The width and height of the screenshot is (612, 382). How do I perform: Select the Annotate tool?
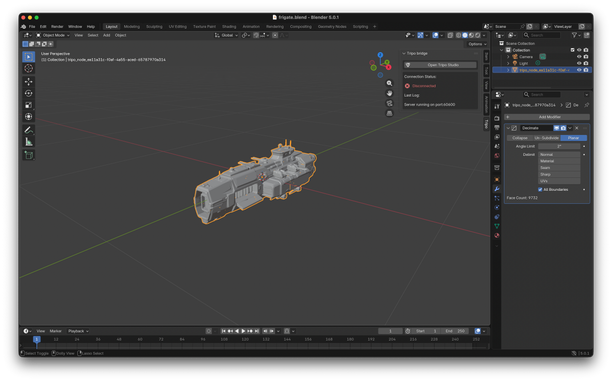click(28, 130)
